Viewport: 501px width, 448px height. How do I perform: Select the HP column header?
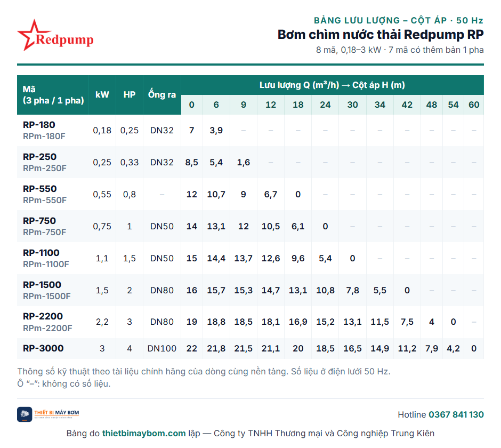[130, 95]
